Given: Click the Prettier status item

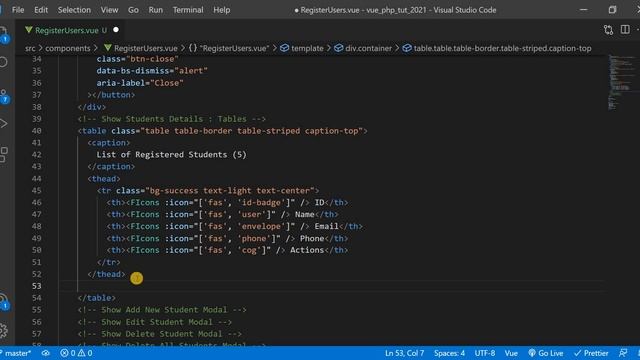Looking at the screenshot, I should pos(591,353).
